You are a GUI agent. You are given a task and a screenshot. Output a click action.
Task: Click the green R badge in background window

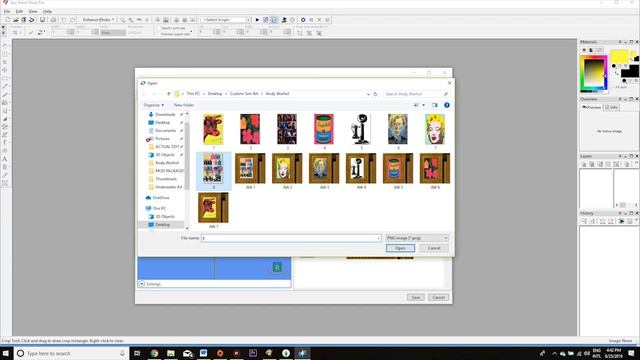pyautogui.click(x=277, y=268)
